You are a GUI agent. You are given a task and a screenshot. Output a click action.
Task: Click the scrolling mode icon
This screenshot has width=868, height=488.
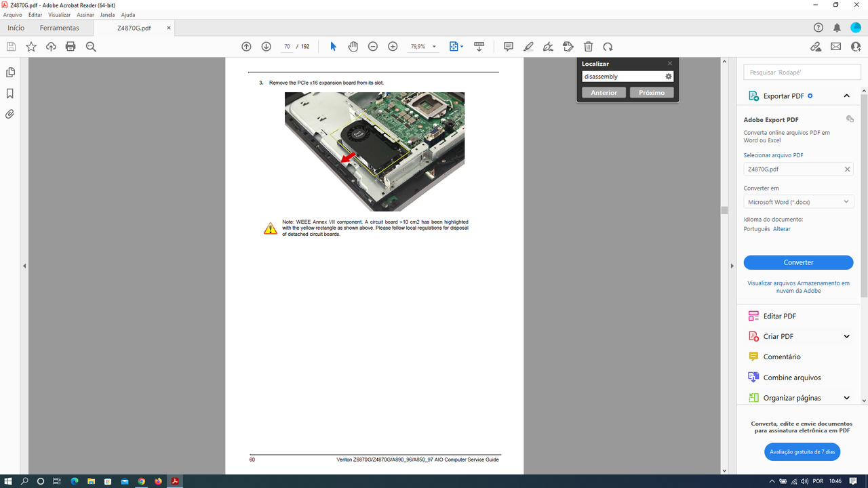479,47
